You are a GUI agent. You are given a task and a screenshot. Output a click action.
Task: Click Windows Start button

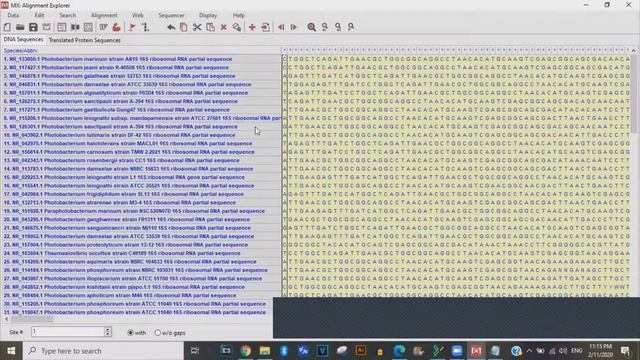11,351
